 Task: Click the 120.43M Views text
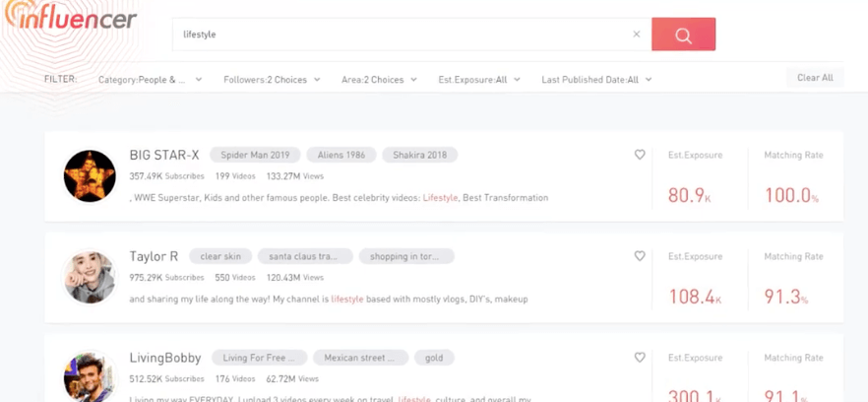295,277
